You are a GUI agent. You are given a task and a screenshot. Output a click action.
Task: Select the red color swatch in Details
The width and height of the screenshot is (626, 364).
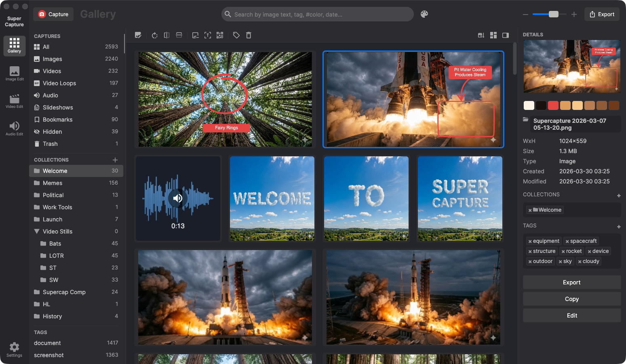pos(553,105)
